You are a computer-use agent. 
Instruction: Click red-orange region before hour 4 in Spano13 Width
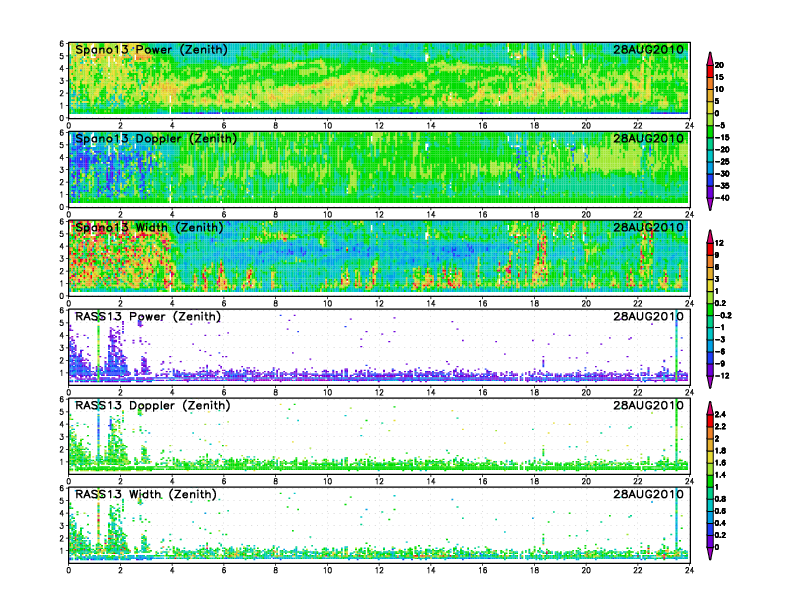point(121,258)
